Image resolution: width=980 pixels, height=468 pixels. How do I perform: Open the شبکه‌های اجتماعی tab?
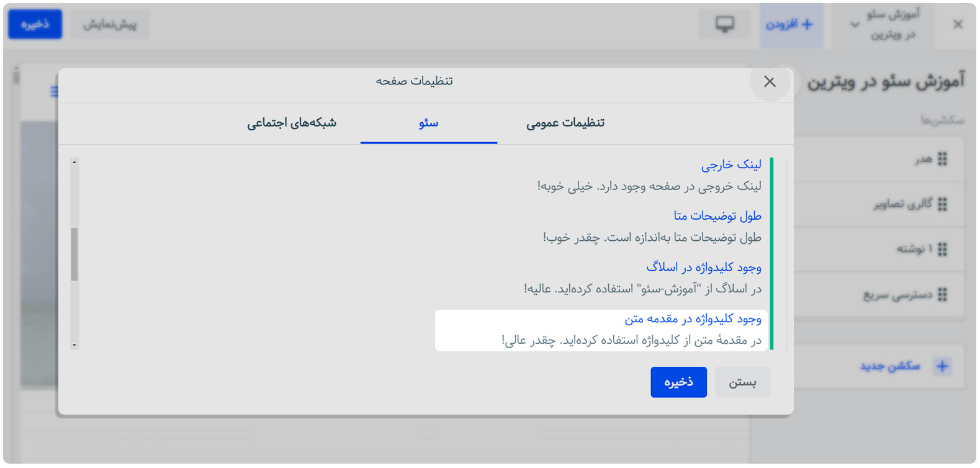tap(292, 123)
